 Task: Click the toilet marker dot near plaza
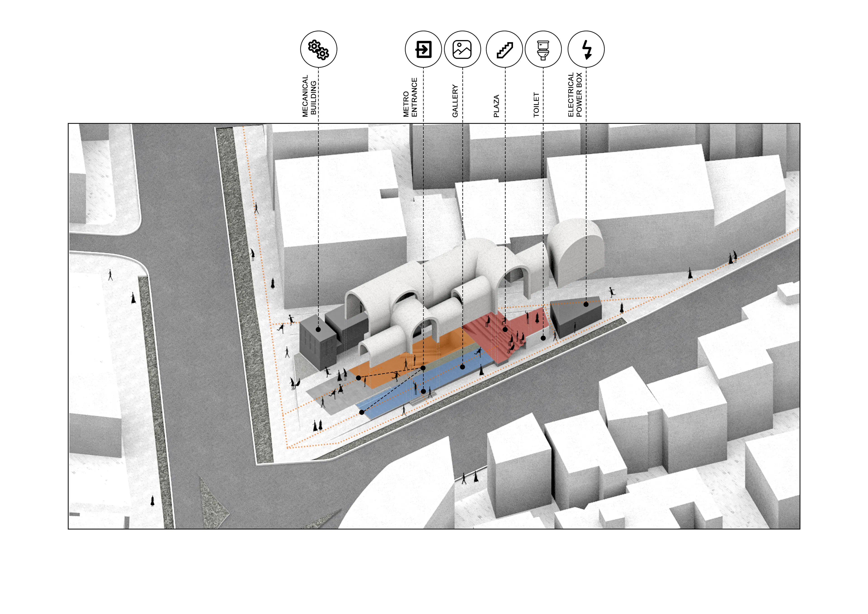pos(543,338)
